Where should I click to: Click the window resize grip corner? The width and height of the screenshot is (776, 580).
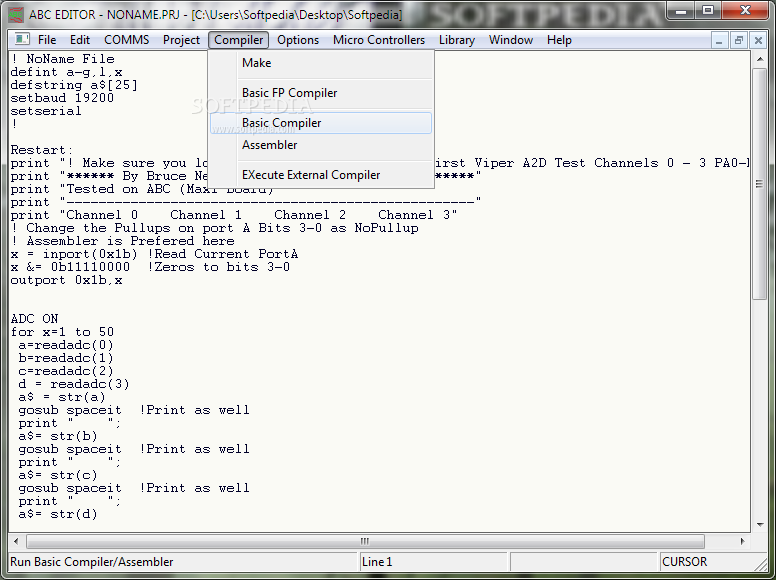click(x=761, y=564)
